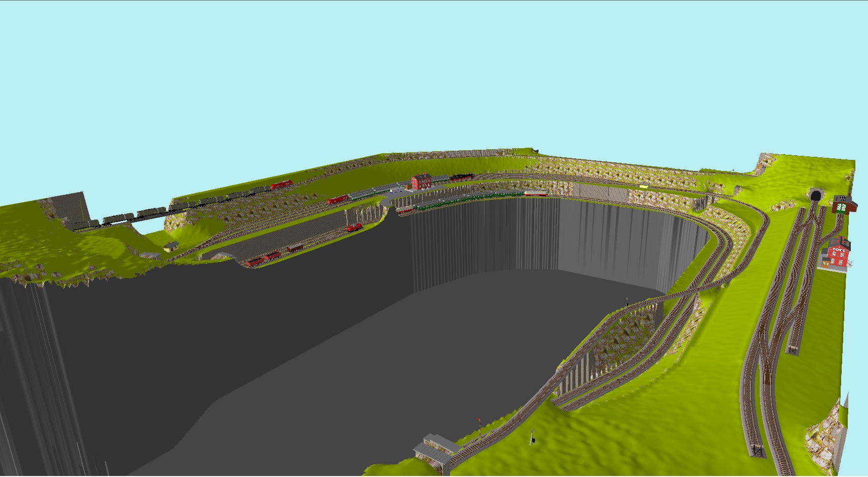Click the red locomotive heading the grey coaches

pyautogui.click(x=338, y=200)
